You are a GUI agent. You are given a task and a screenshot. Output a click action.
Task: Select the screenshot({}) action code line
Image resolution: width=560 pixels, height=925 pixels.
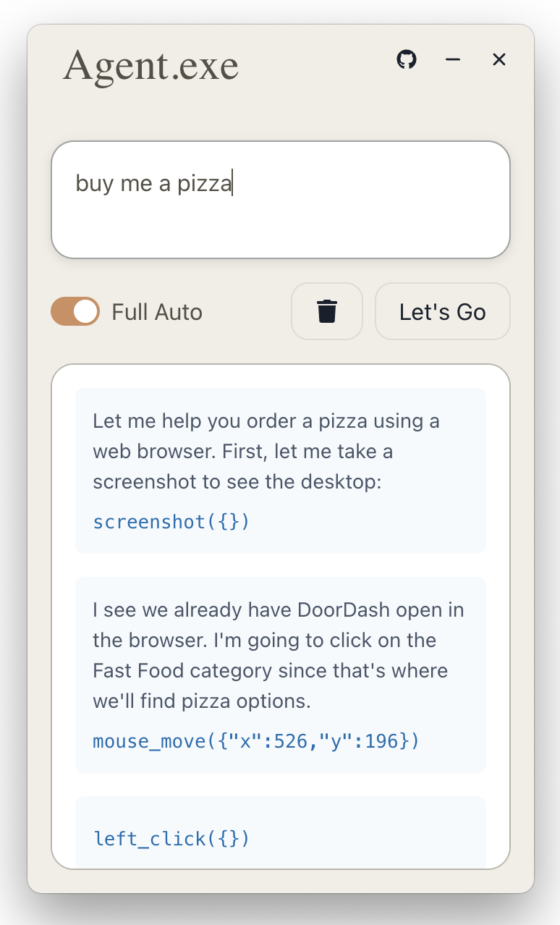(171, 522)
